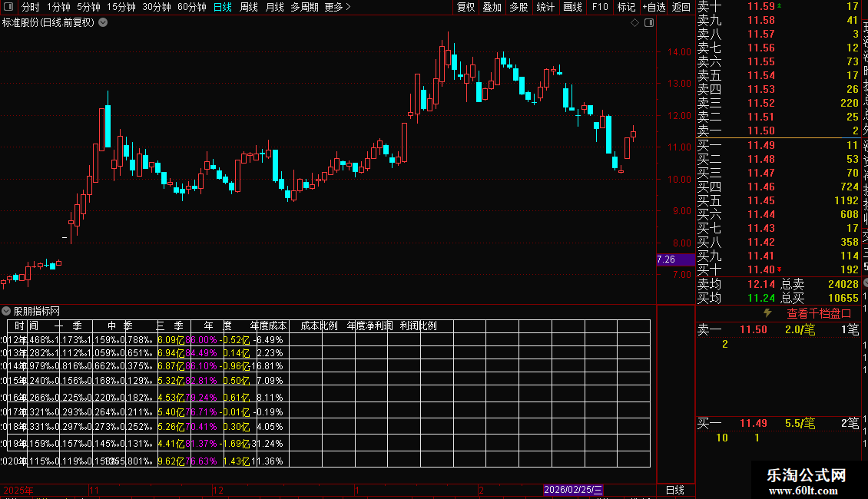Image resolution: width=868 pixels, height=499 pixels.
Task: Select the 60分钟 period tab
Action: coord(191,7)
